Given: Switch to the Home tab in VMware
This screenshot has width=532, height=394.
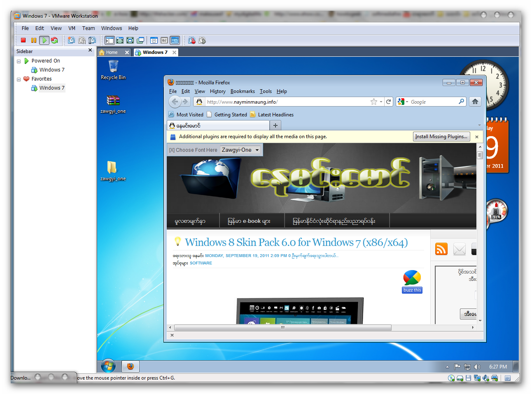Looking at the screenshot, I should (112, 52).
